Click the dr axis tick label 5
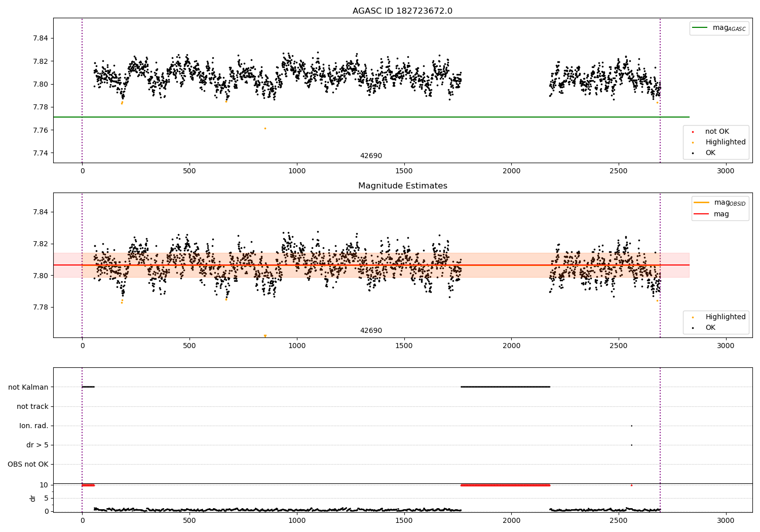Image resolution: width=760 pixels, height=532 pixels. click(46, 498)
